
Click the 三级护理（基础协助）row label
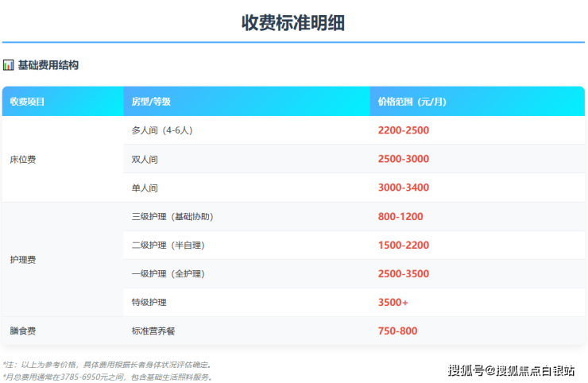tap(172, 216)
